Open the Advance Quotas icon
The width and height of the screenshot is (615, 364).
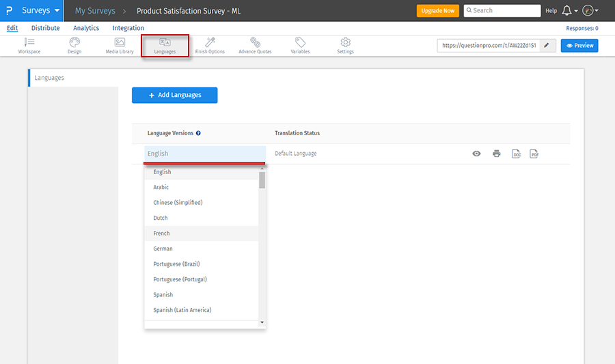point(255,43)
